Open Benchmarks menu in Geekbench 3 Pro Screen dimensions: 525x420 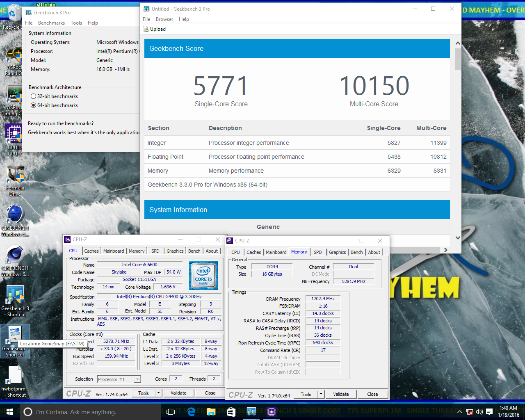coord(51,23)
